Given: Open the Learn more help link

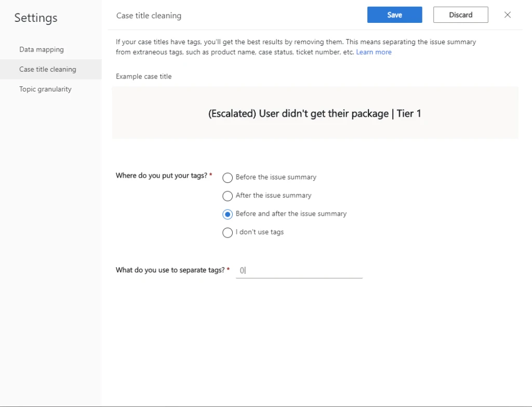Looking at the screenshot, I should (374, 52).
